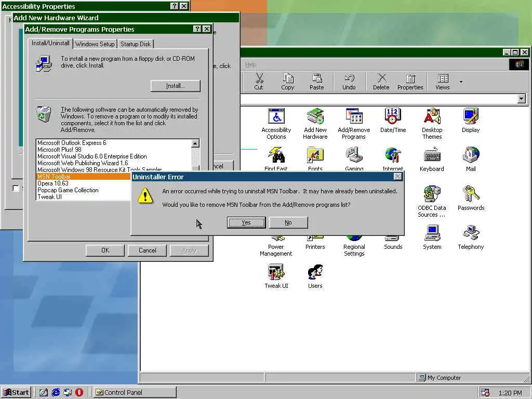Image resolution: width=532 pixels, height=399 pixels.
Task: Open the Add New Hardware icon
Action: click(315, 124)
